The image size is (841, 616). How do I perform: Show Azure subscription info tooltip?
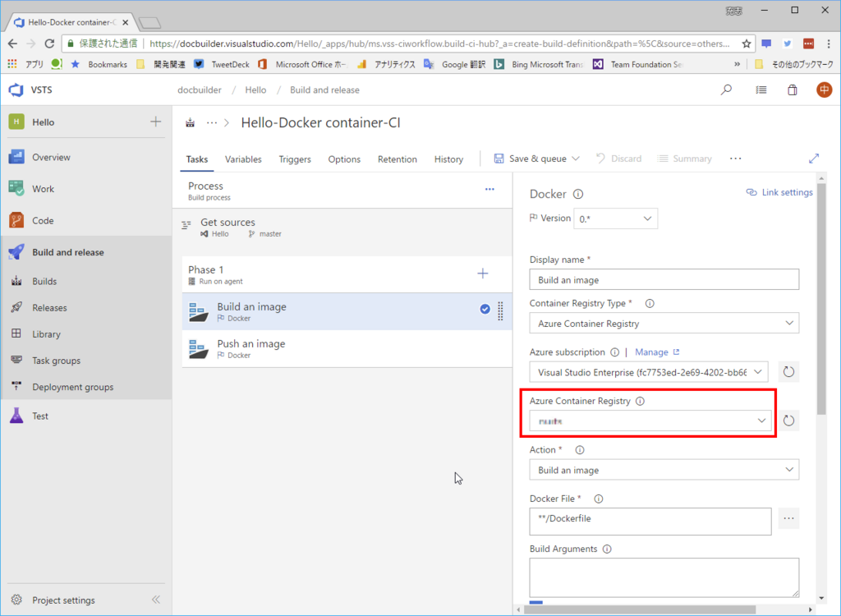[x=614, y=352]
